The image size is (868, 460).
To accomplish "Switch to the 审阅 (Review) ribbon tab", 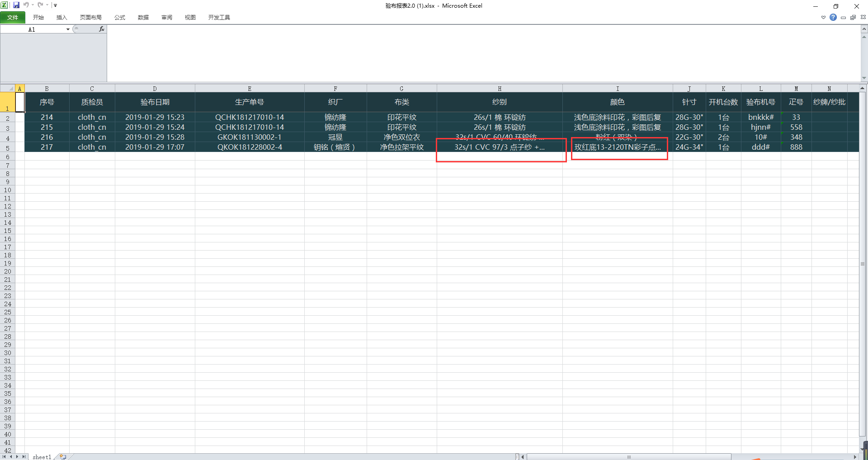I will 166,17.
